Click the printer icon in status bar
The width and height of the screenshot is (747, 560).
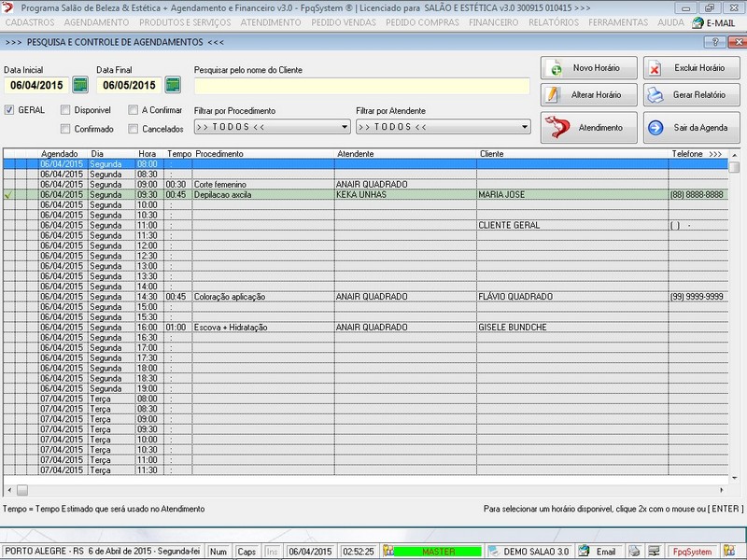click(x=634, y=552)
